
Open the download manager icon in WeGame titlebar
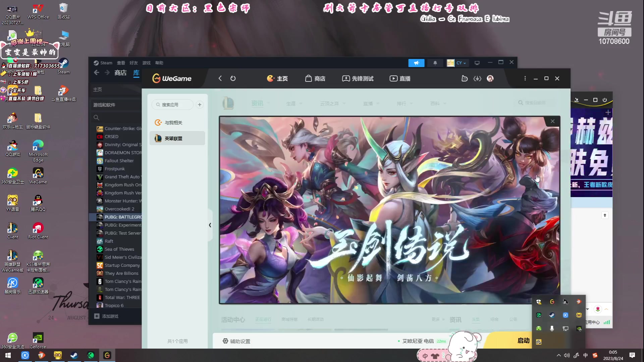tap(478, 78)
